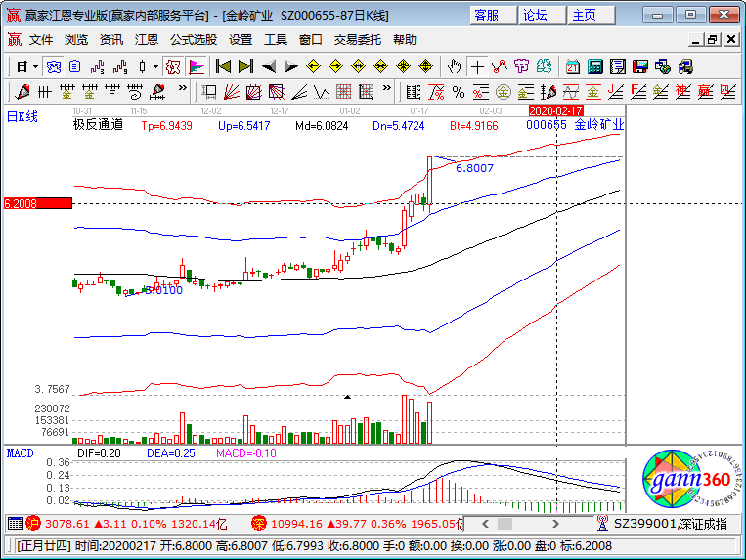Draw a zigzag polyline with red-dot tool
Image resolution: width=746 pixels, height=560 pixels.
(500, 66)
